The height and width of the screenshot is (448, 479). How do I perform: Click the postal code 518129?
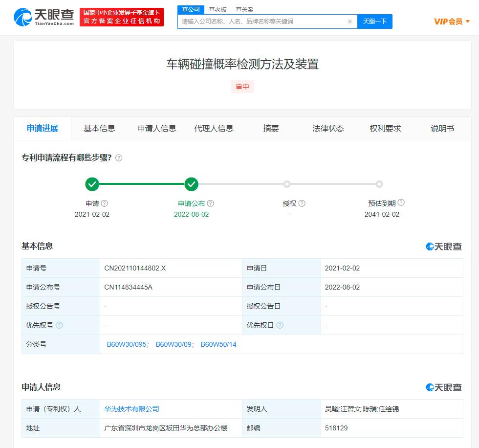pos(336,428)
